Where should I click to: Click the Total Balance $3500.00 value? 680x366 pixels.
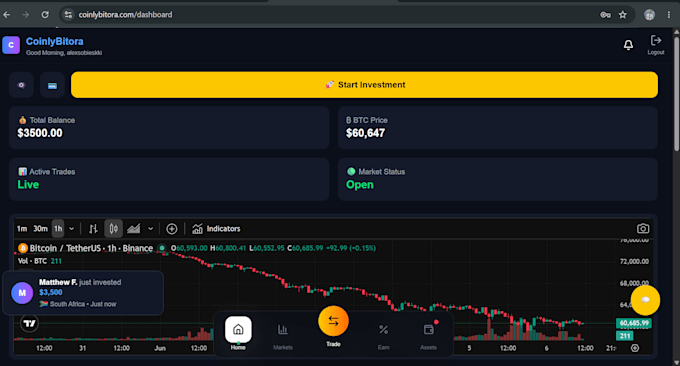click(x=40, y=133)
